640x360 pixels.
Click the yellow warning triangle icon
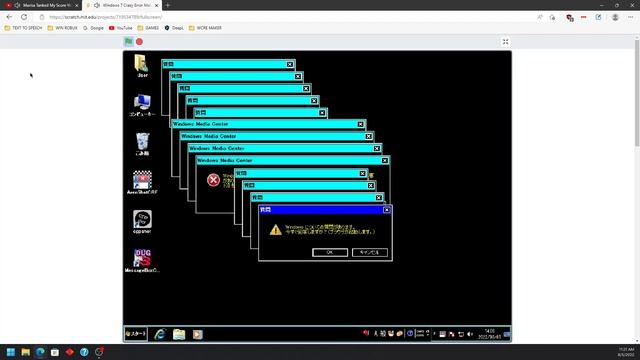click(276, 230)
